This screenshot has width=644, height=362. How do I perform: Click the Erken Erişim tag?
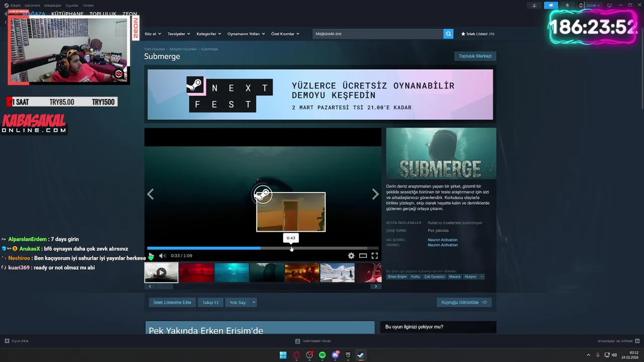click(397, 277)
